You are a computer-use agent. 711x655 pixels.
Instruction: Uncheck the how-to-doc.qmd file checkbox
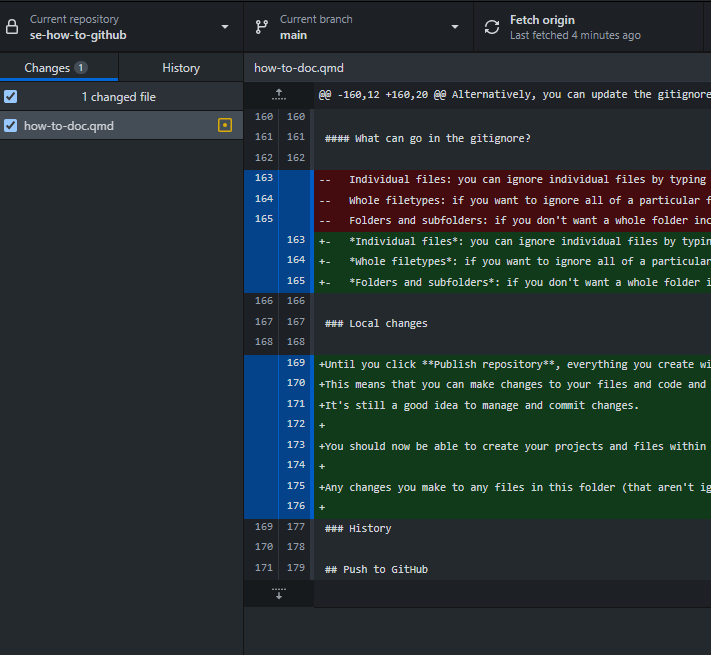(x=11, y=126)
